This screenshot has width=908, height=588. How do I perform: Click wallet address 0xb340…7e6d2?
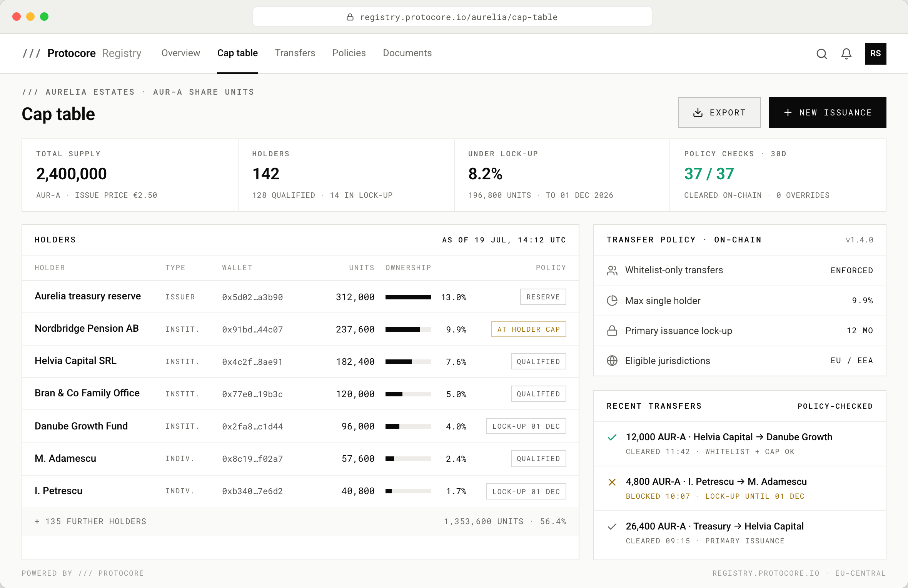pyautogui.click(x=252, y=491)
